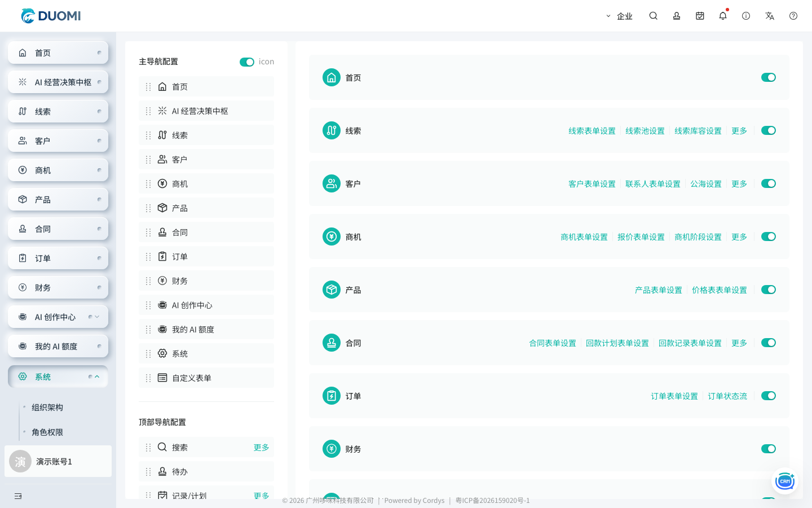This screenshot has height=508, width=812.
Task: Open the 企业 dropdown in the top bar
Action: click(619, 16)
